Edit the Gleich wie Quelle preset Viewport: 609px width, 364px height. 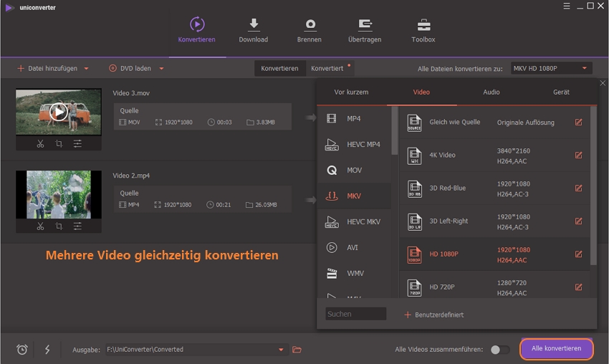[x=578, y=123]
